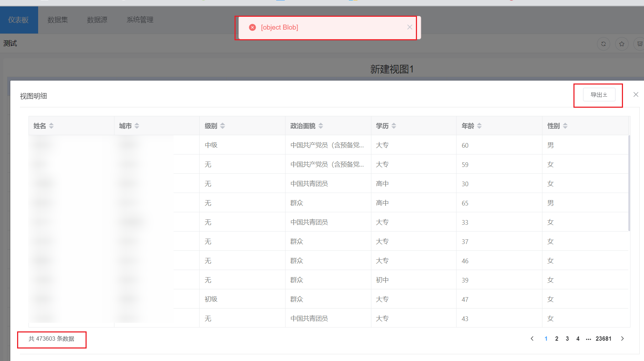The image size is (644, 361).
Task: Sort table by 政治面貌 column
Action: [321, 126]
